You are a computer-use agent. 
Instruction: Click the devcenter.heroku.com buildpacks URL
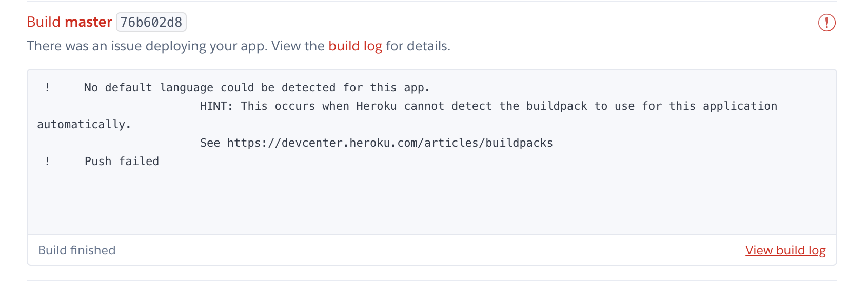click(x=390, y=143)
